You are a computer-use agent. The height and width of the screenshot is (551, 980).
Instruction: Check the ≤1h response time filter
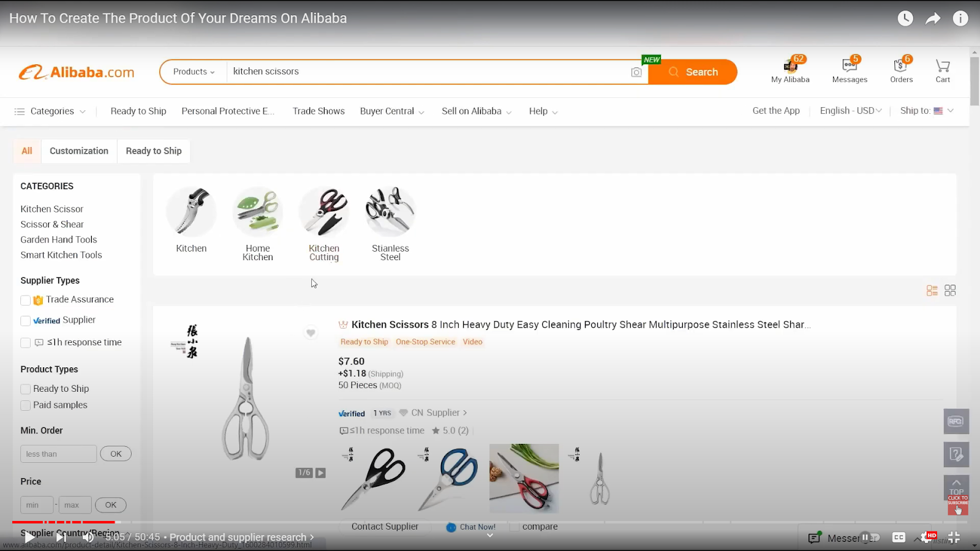pyautogui.click(x=26, y=343)
